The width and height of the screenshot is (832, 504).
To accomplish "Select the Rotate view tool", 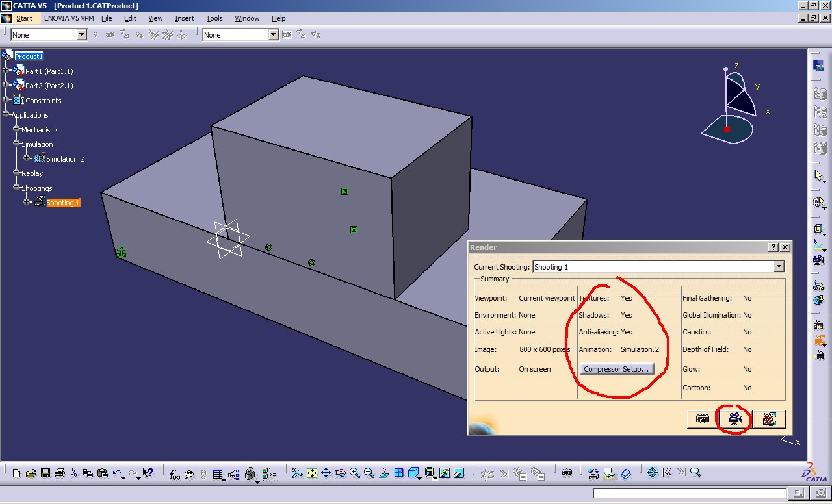I will (341, 473).
